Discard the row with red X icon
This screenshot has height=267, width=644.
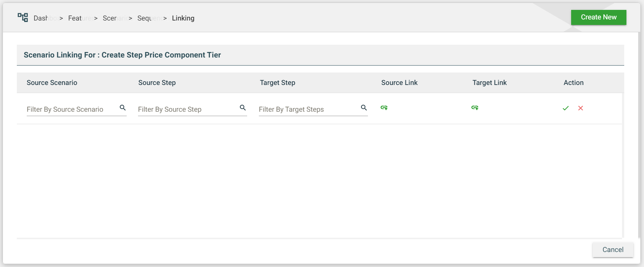tap(581, 108)
